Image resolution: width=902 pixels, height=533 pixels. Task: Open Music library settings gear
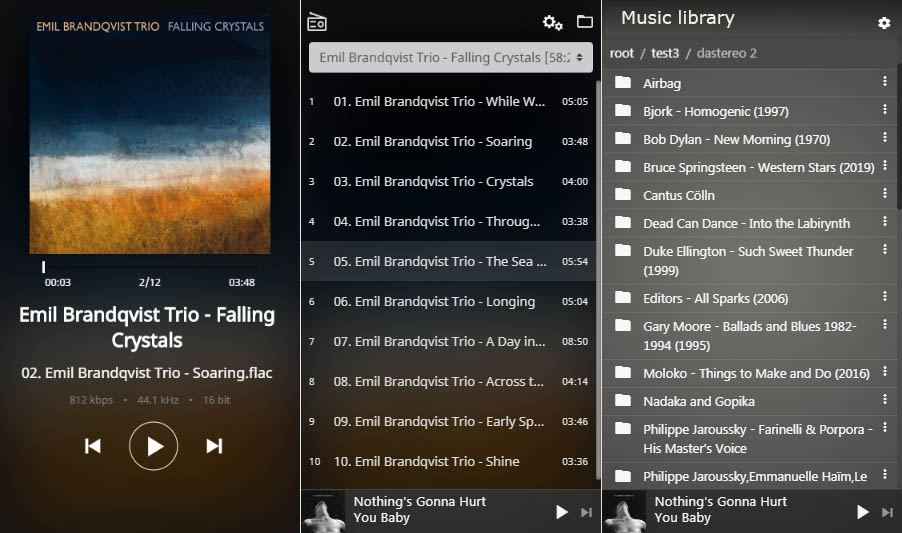pyautogui.click(x=884, y=22)
